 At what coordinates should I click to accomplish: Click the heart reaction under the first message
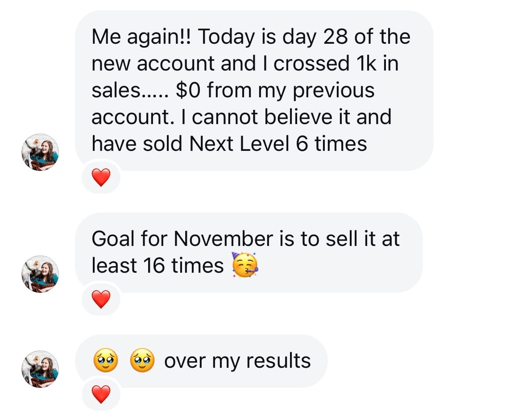(101, 178)
